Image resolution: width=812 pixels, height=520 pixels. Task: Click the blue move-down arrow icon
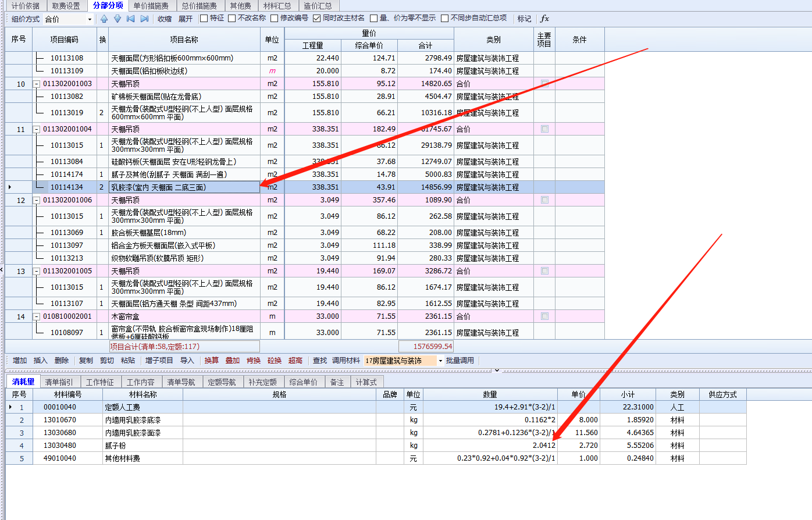pyautogui.click(x=117, y=19)
